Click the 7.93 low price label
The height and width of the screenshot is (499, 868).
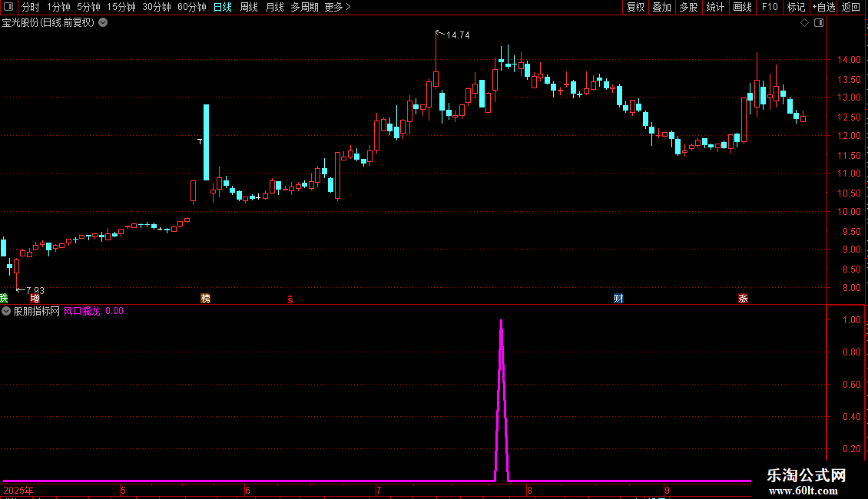35,290
